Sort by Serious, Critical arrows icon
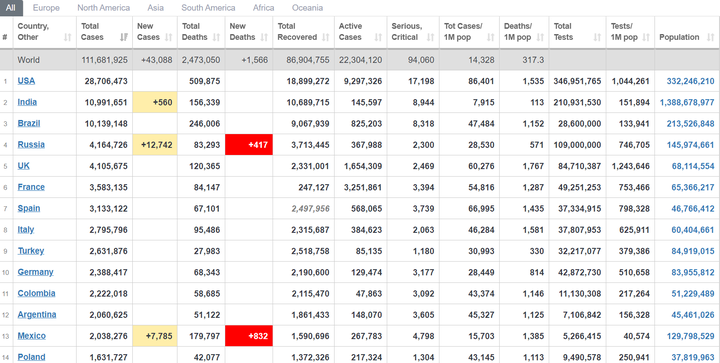The image size is (720, 363). click(430, 37)
